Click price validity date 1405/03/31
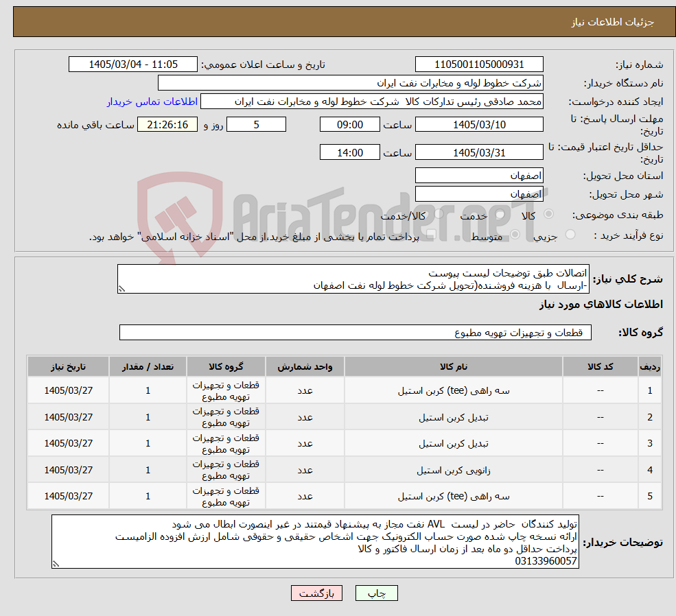The image size is (676, 616). point(479,152)
